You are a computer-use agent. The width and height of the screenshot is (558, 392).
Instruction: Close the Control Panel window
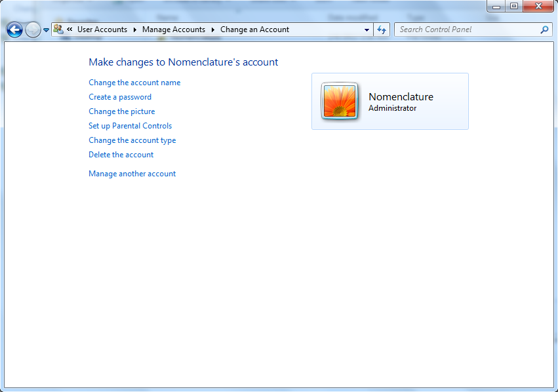tap(538, 6)
